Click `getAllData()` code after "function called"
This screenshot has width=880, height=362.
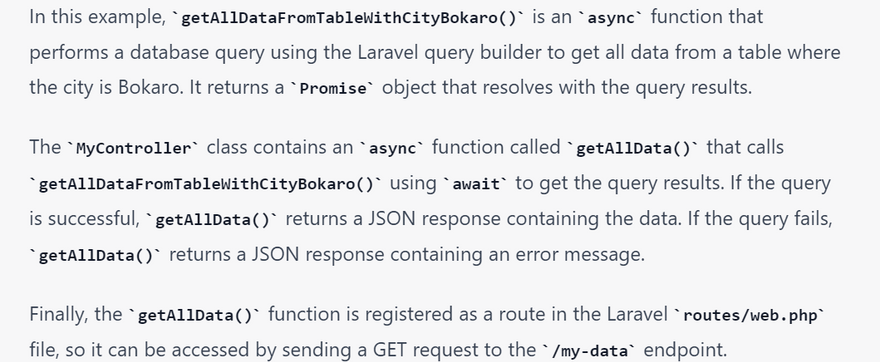[x=633, y=149]
